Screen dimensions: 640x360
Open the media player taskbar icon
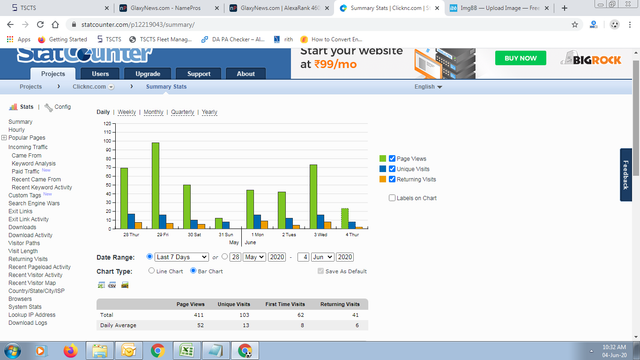40,351
